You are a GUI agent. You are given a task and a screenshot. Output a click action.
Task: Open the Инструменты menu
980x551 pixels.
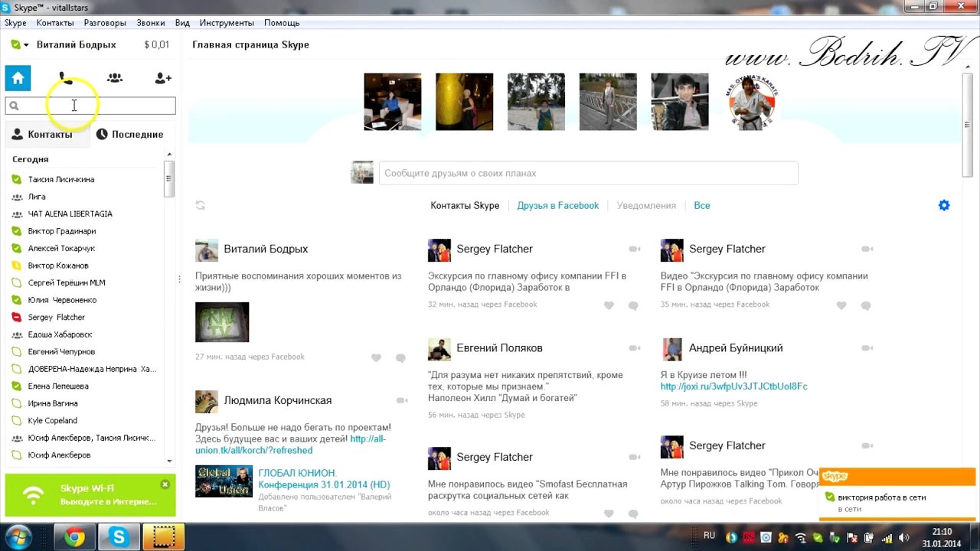click(227, 23)
